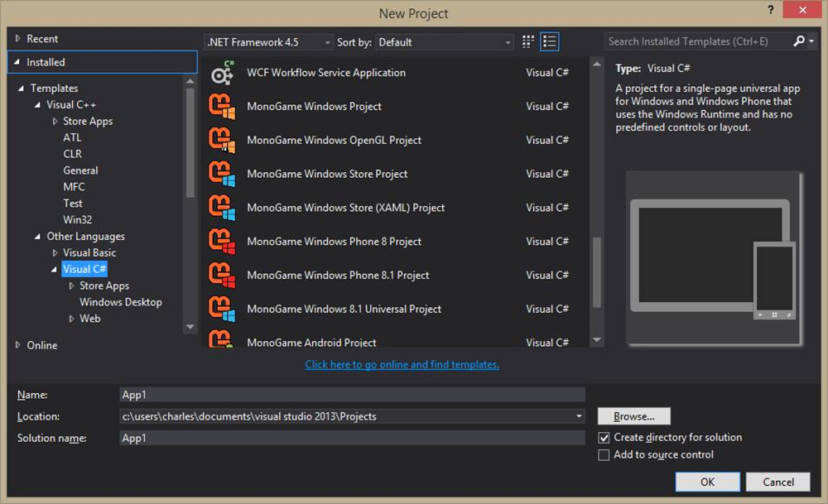Click the MonoGame Windows Project template icon

pos(222,106)
